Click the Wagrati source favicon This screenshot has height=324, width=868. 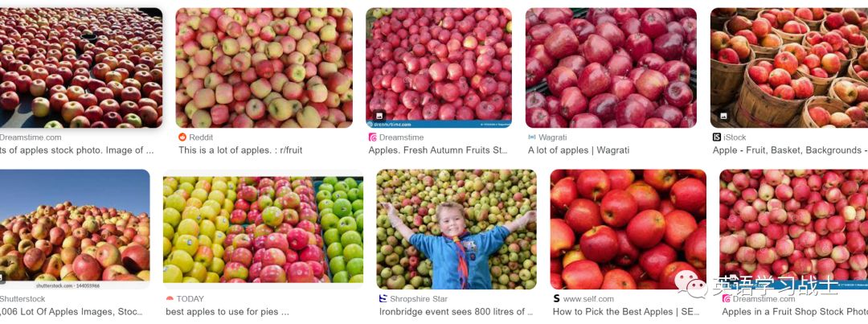click(x=532, y=137)
